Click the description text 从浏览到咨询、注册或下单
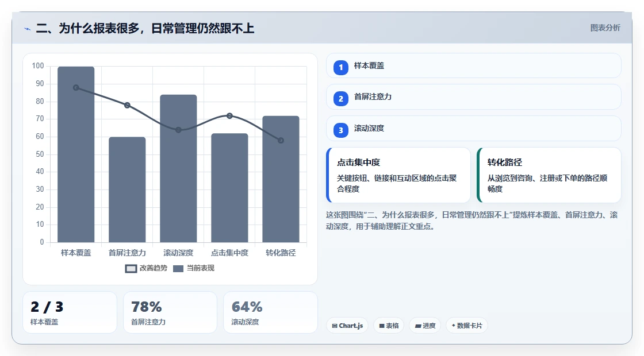Viewport: 644px width, 356px height. click(547, 183)
